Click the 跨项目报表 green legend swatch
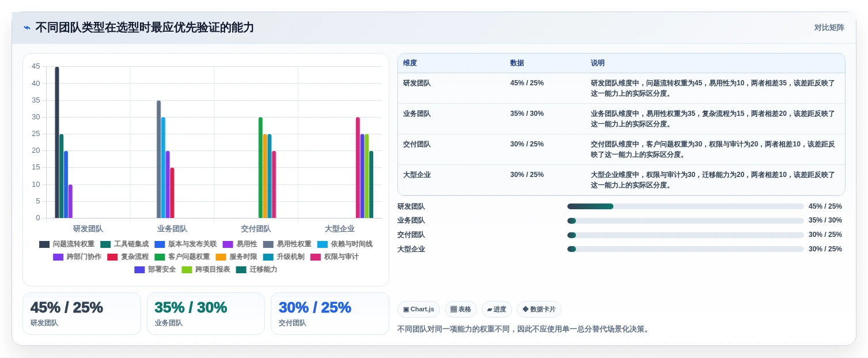Image resolution: width=868 pixels, height=358 pixels. tap(187, 269)
